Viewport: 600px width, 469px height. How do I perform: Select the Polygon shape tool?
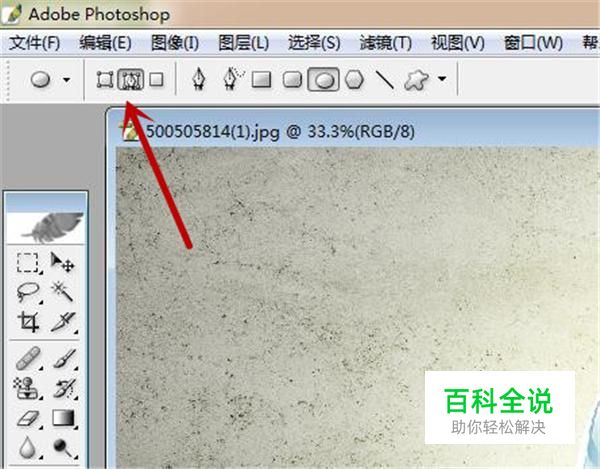coord(354,80)
